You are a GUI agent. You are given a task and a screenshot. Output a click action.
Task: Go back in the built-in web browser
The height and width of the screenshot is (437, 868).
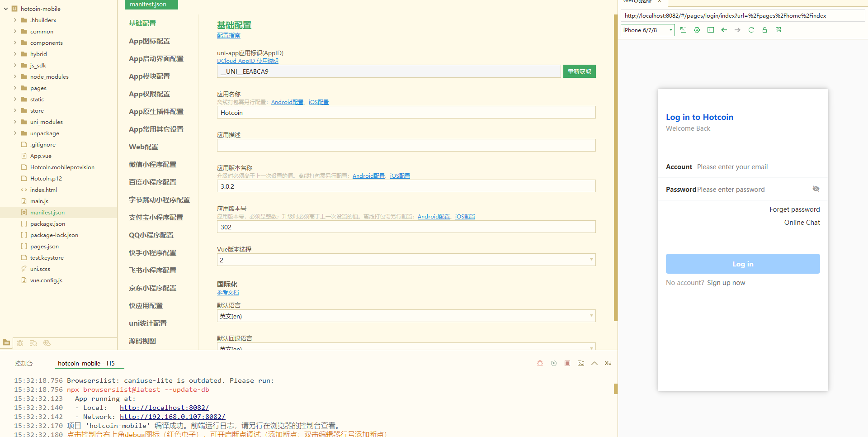click(724, 30)
